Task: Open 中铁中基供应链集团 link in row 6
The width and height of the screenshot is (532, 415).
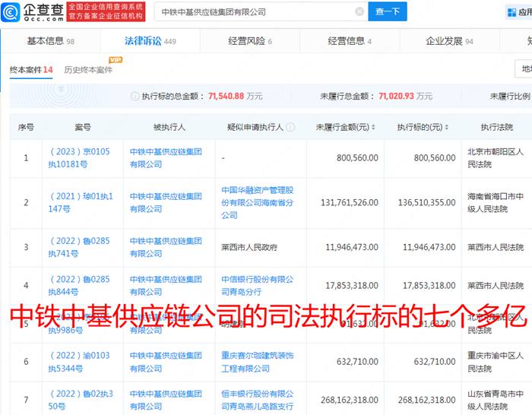Action: pyautogui.click(x=166, y=362)
